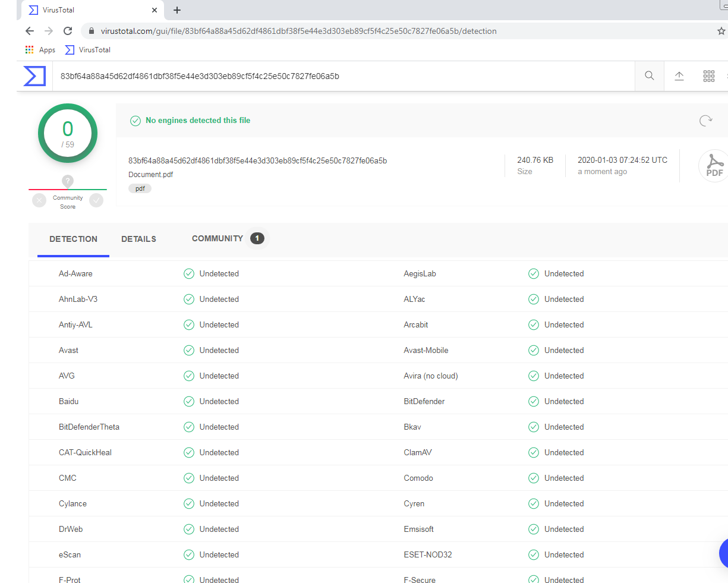Click the hash search input field
This screenshot has width=728, height=583.
tap(343, 76)
